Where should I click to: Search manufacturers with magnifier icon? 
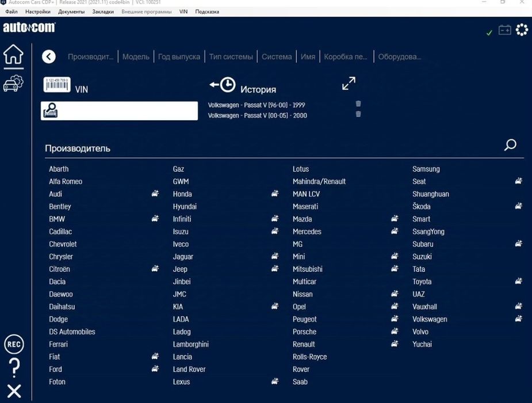(x=510, y=145)
